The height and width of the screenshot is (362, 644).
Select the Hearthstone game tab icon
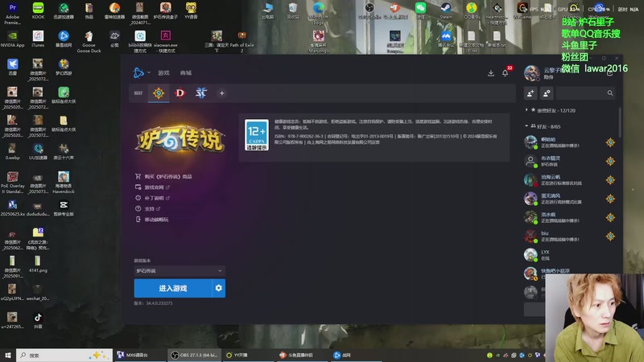tap(159, 93)
